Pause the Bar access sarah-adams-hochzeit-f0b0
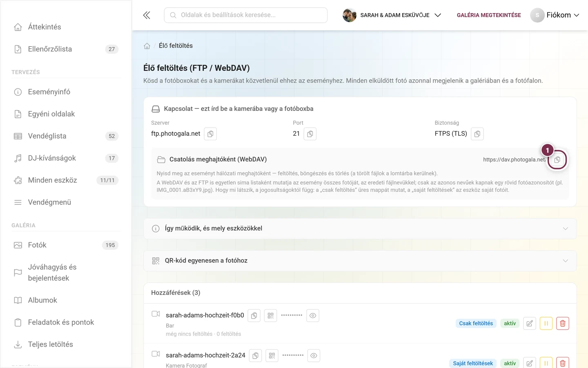Screen dimensions: 588x368 pyautogui.click(x=546, y=323)
